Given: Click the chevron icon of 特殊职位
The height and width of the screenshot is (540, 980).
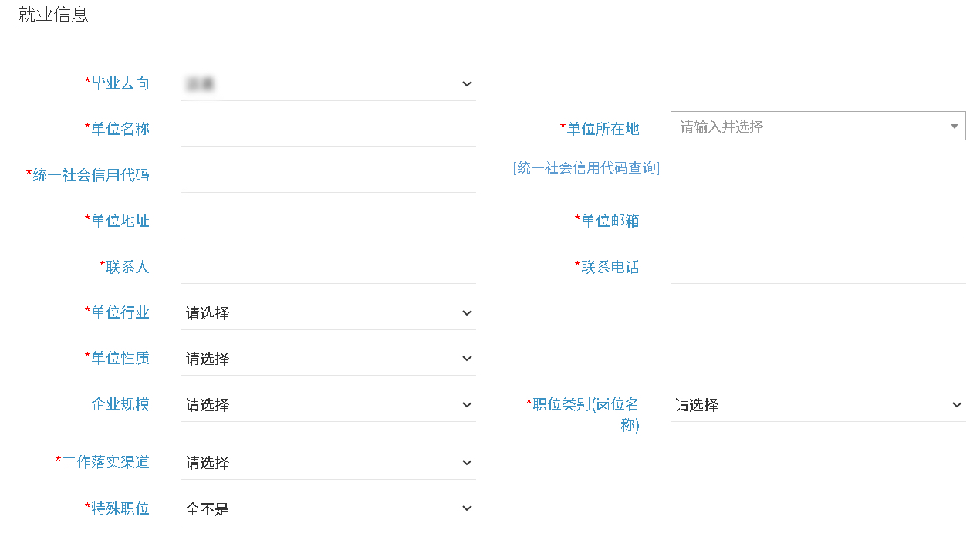Looking at the screenshot, I should pyautogui.click(x=466, y=508).
